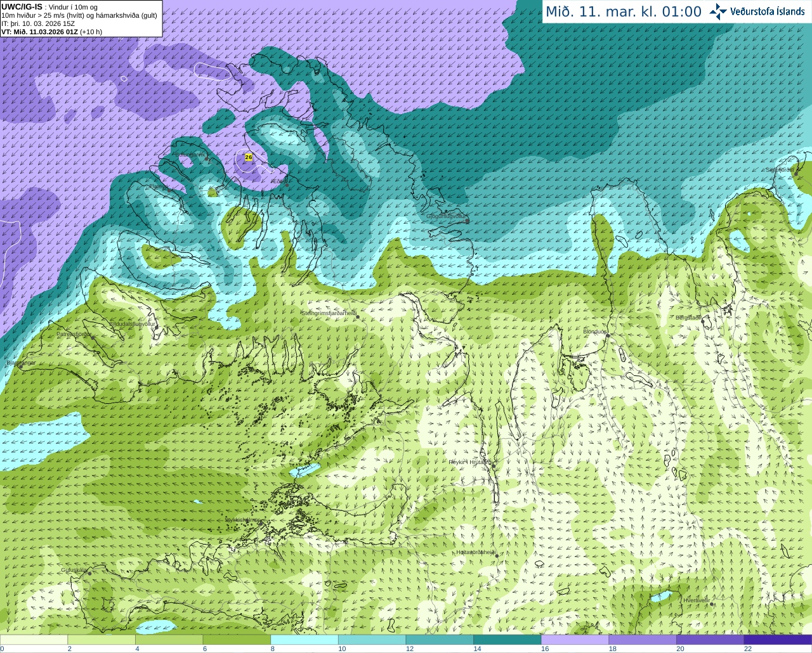Pick the 10–12 m/s pale teal swatch
Image resolution: width=812 pixels, height=653 pixels.
coord(372,640)
